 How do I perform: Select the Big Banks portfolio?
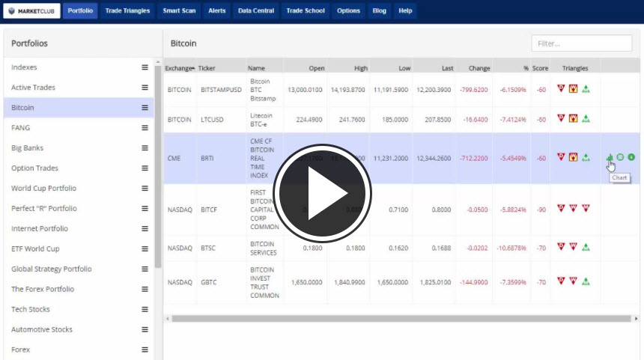click(79, 147)
